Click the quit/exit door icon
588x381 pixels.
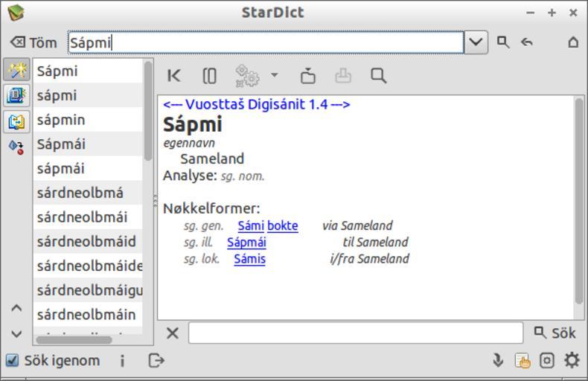point(156,361)
